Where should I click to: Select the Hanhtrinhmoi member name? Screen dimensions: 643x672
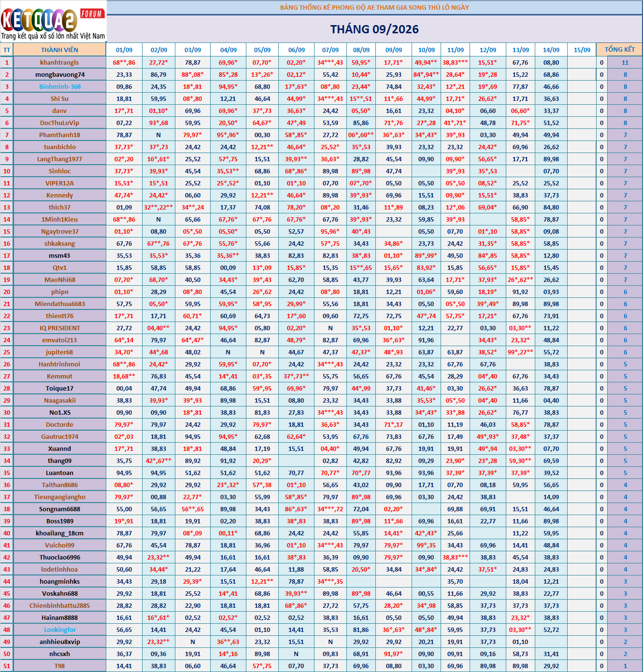coord(59,364)
